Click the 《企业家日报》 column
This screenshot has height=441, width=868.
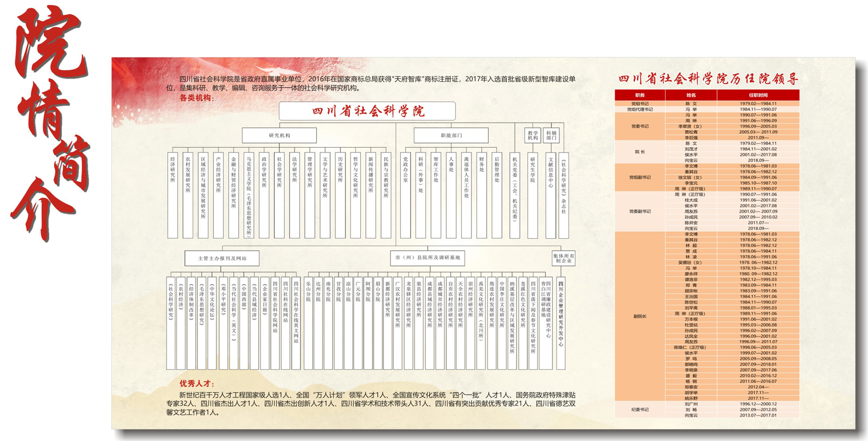pos(265,323)
